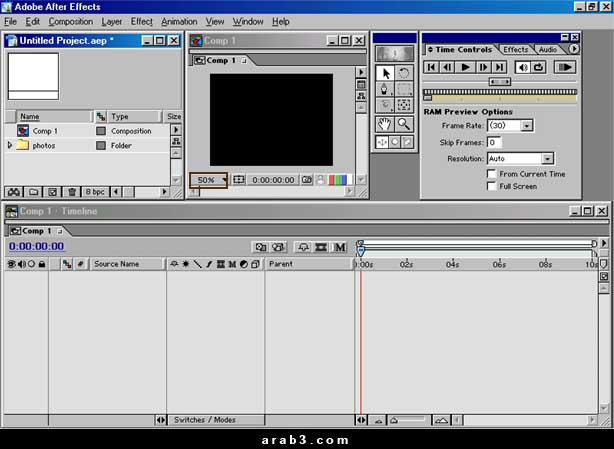Image resolution: width=614 pixels, height=449 pixels.
Task: Toggle Frame Blending button in Timeline
Action: click(x=321, y=247)
